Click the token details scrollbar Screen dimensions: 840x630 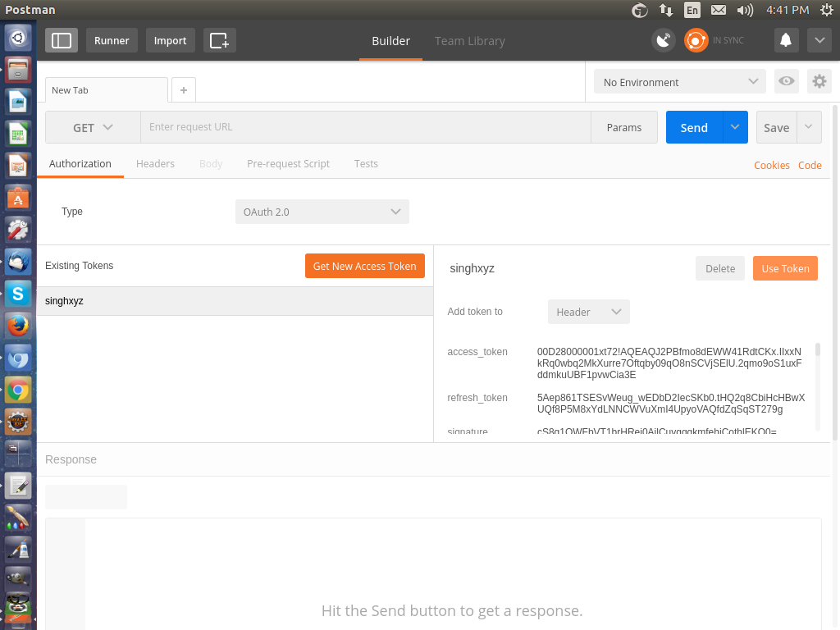click(818, 349)
